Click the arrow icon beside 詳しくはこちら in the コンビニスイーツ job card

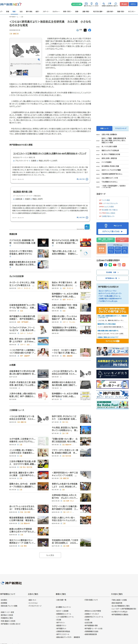(87, 179)
